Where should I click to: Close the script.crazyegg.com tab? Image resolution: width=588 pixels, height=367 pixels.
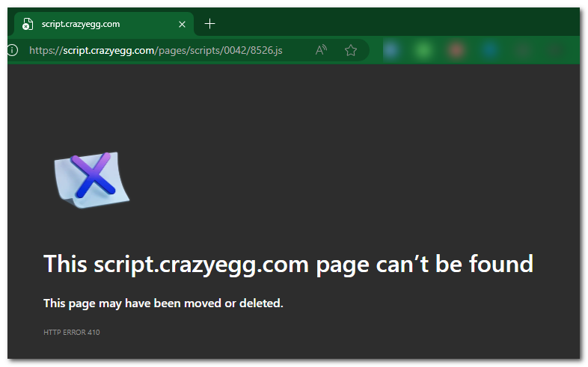tap(183, 25)
